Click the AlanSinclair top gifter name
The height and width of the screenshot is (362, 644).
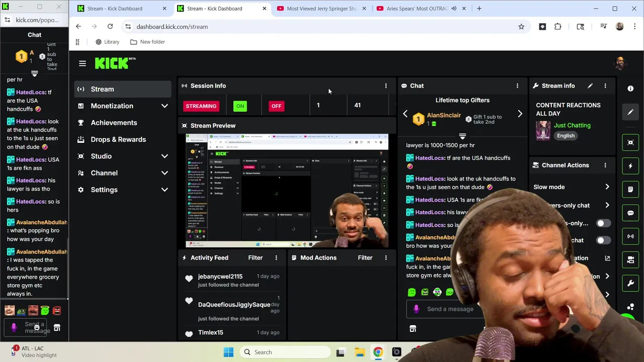[x=444, y=115]
